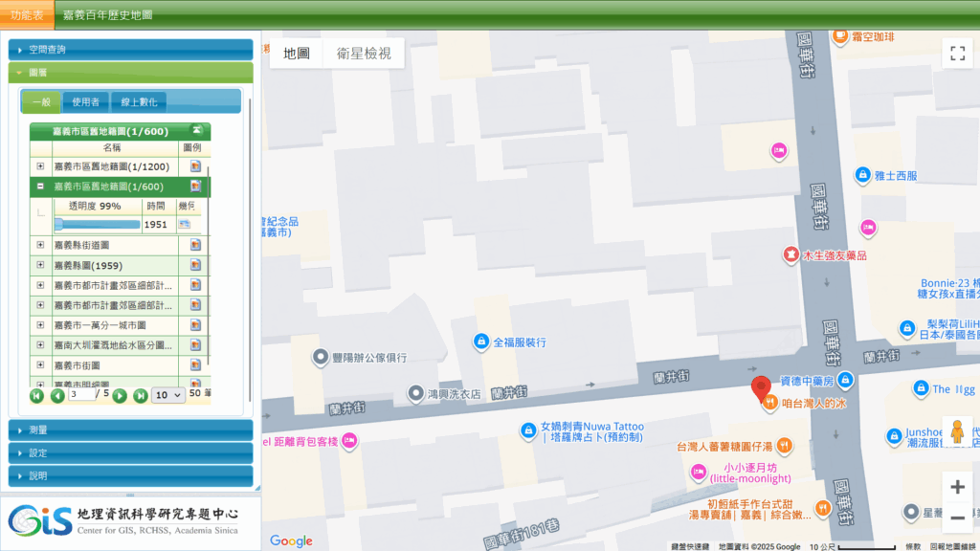Toggle fullscreen map view
Viewport: 980px width, 551px height.
(x=957, y=54)
